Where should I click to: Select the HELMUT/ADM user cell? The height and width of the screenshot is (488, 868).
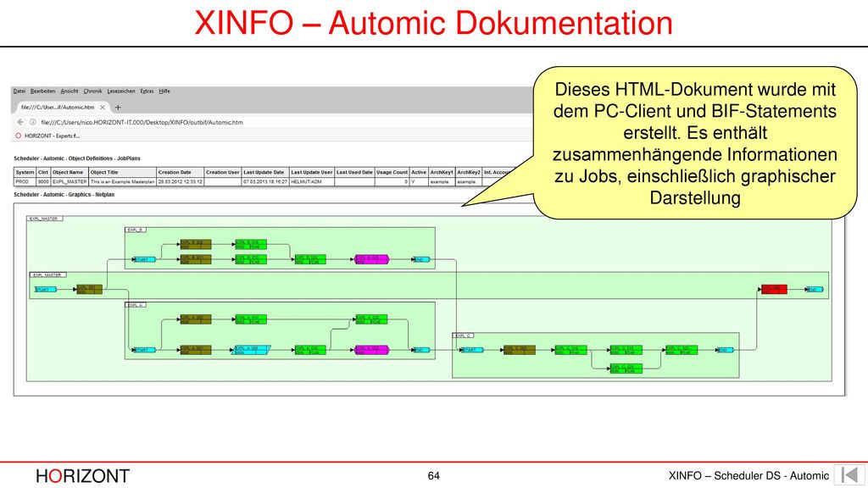point(312,181)
